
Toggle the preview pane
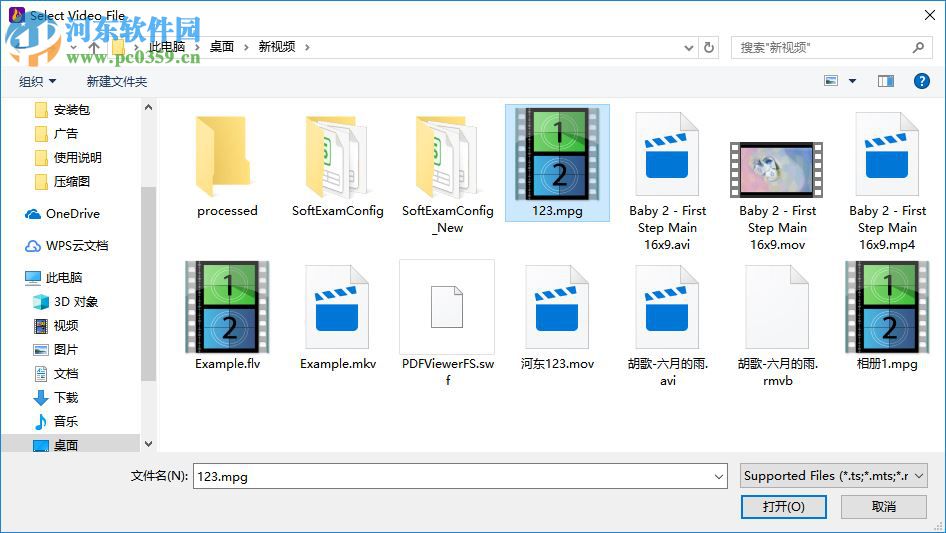[x=886, y=81]
